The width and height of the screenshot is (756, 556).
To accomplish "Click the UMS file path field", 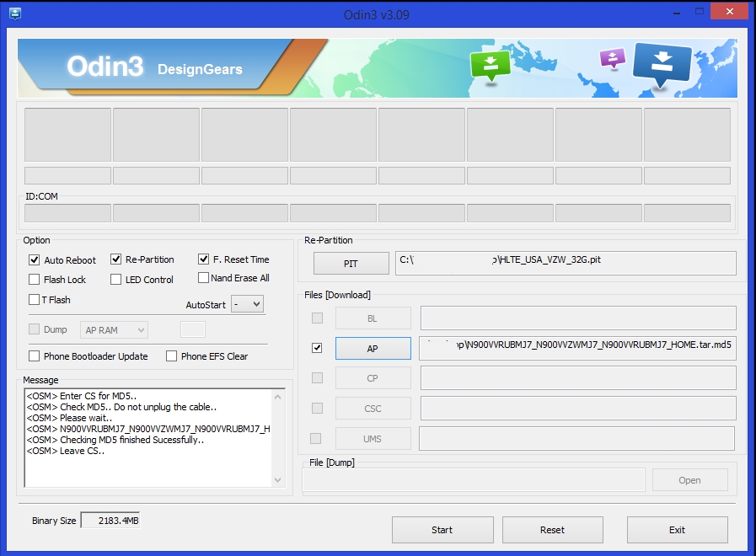I will tap(576, 438).
